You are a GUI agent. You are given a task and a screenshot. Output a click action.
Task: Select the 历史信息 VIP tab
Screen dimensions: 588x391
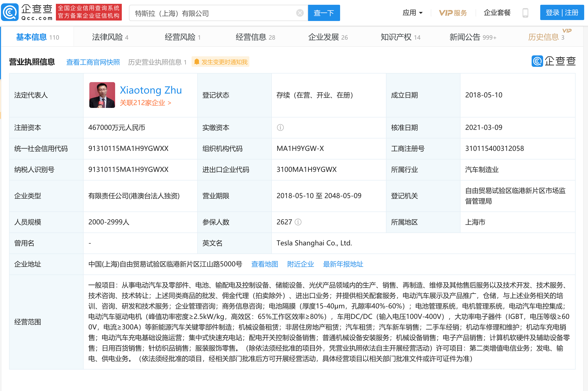point(545,37)
